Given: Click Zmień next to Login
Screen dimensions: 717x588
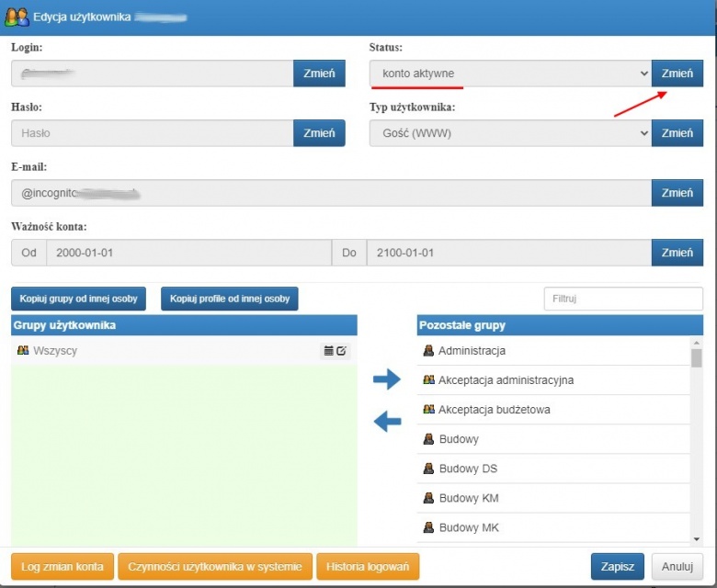Looking at the screenshot, I should pyautogui.click(x=319, y=73).
